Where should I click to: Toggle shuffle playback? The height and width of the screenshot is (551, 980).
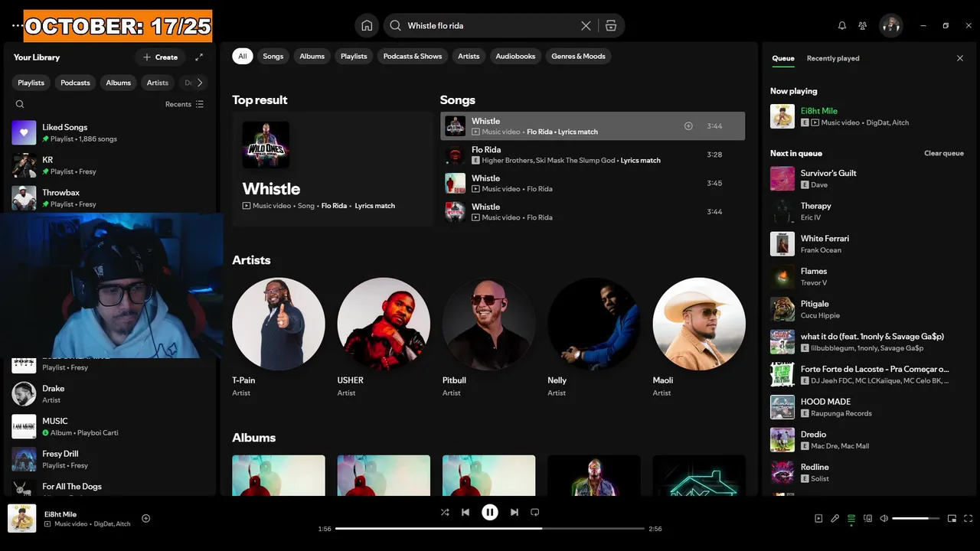click(445, 512)
